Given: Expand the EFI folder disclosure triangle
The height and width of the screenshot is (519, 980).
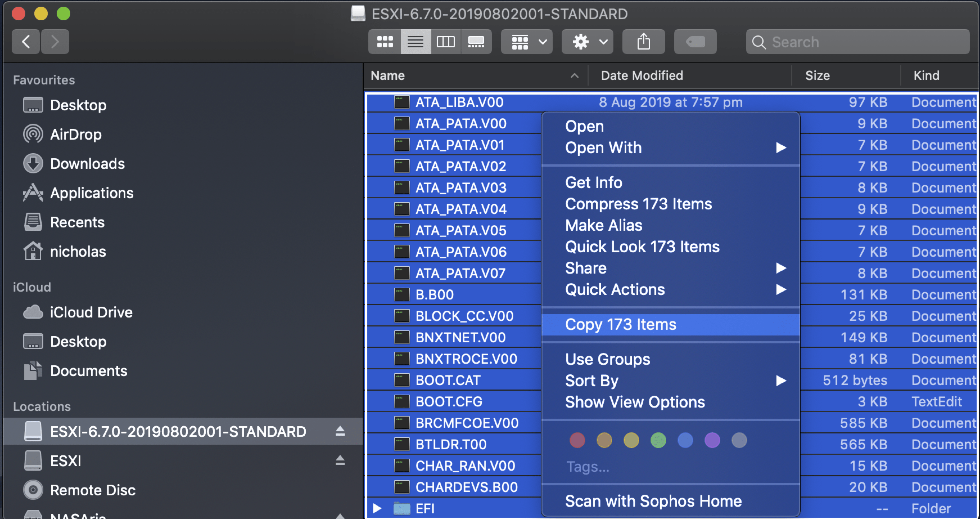Looking at the screenshot, I should (377, 508).
